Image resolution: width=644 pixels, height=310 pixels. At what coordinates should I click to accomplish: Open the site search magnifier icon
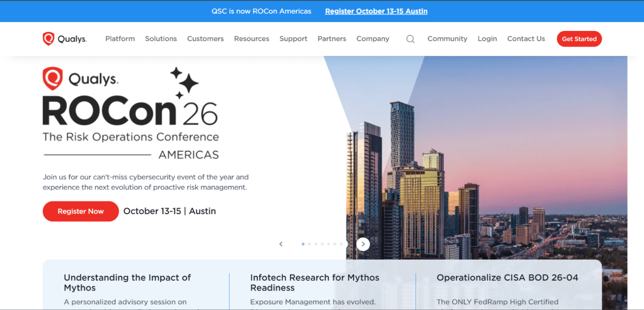[x=410, y=39]
